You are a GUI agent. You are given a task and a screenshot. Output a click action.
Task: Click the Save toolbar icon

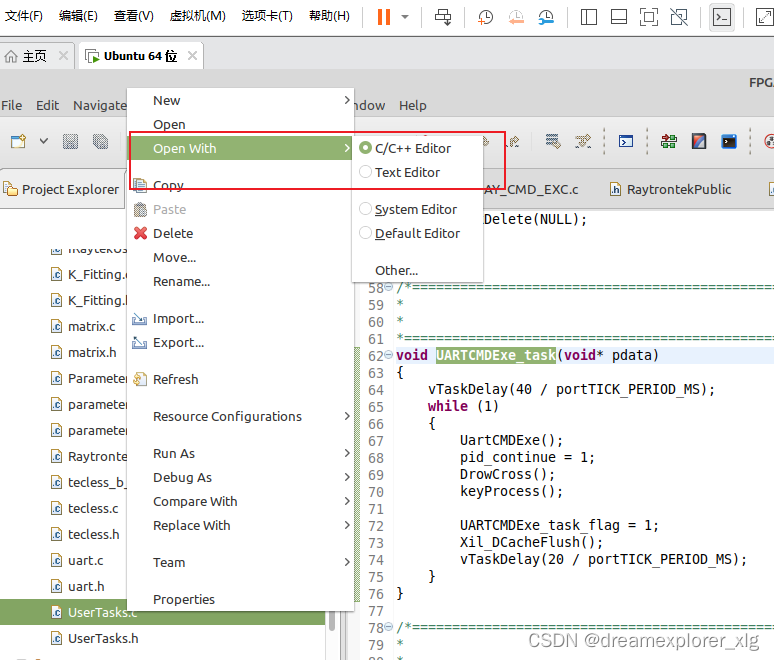click(x=71, y=142)
